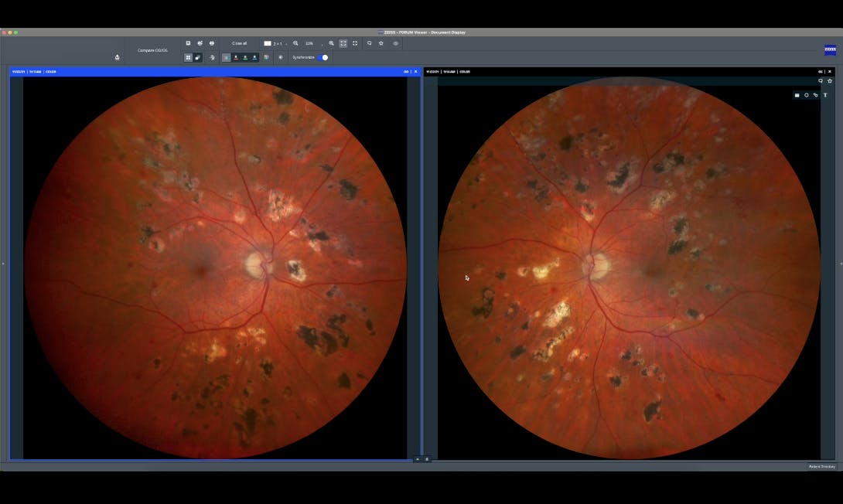The height and width of the screenshot is (504, 843).
Task: Open the 33% zoom level dropdown
Action: pos(310,43)
